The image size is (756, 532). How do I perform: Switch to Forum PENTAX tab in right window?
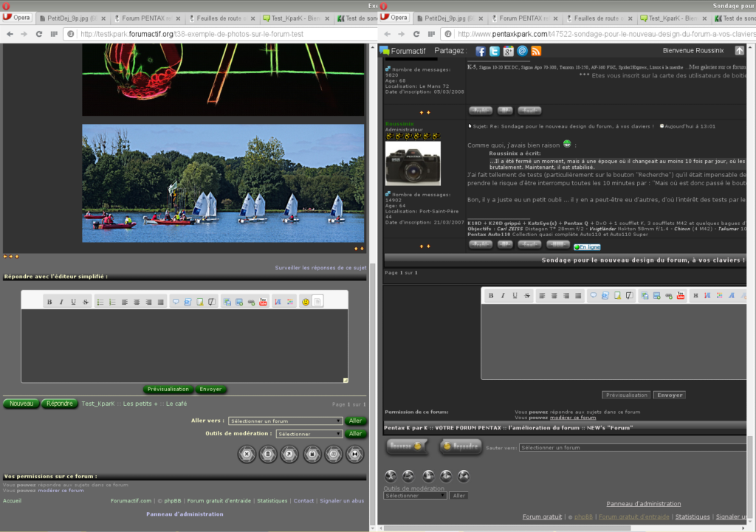[x=524, y=18]
